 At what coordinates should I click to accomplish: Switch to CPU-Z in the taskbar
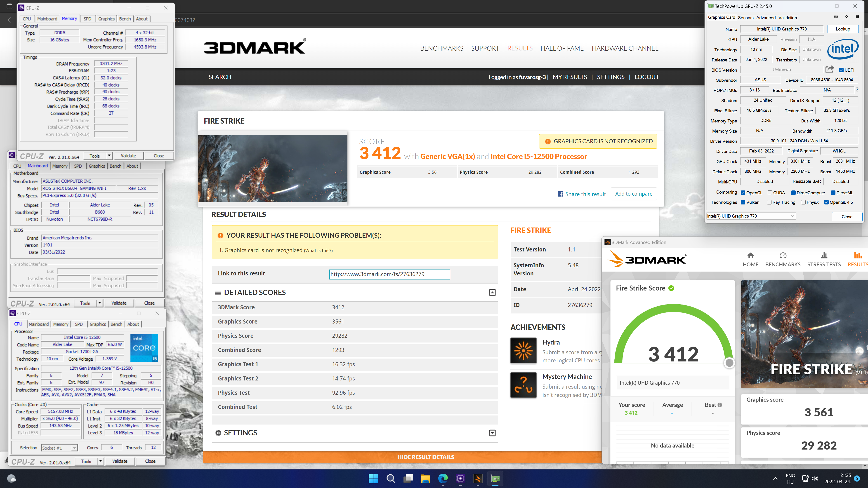pyautogui.click(x=460, y=479)
